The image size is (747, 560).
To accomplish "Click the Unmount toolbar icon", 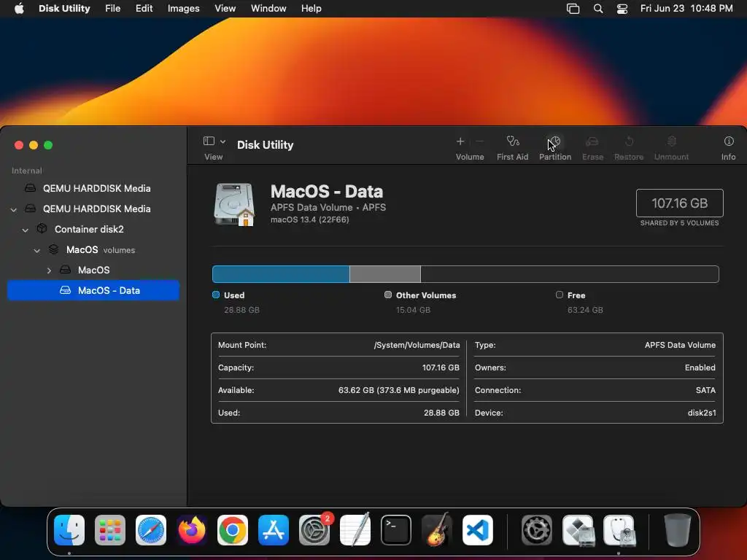I will 671,141.
